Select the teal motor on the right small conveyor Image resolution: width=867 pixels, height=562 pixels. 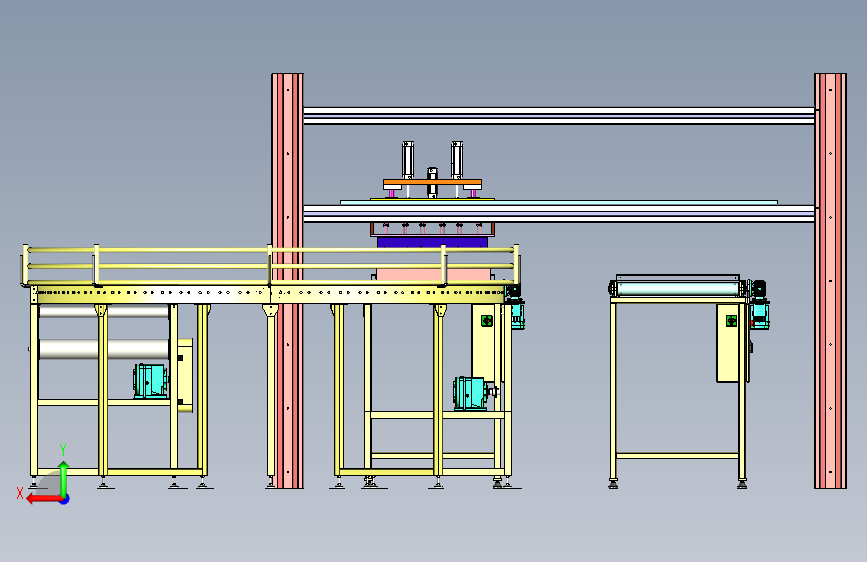click(759, 305)
